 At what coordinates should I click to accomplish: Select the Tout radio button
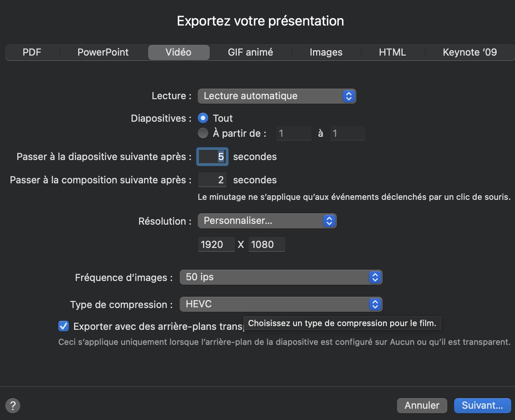(203, 118)
